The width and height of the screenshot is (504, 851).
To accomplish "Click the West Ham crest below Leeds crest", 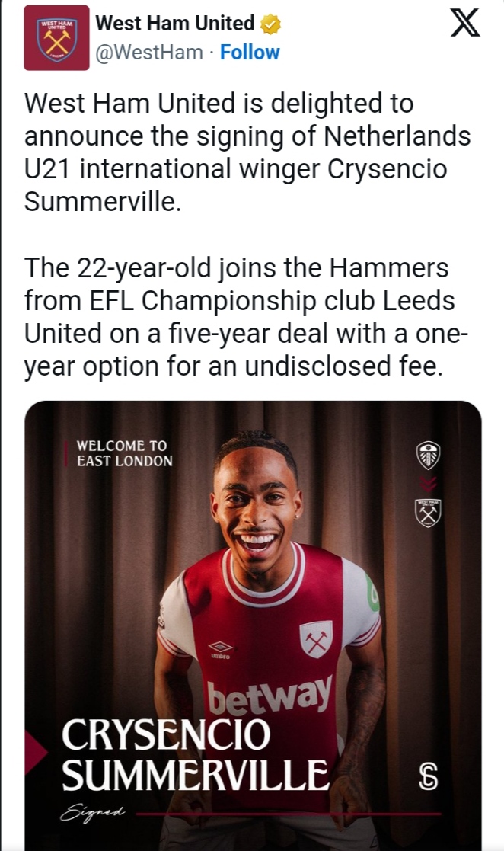I will (x=428, y=513).
